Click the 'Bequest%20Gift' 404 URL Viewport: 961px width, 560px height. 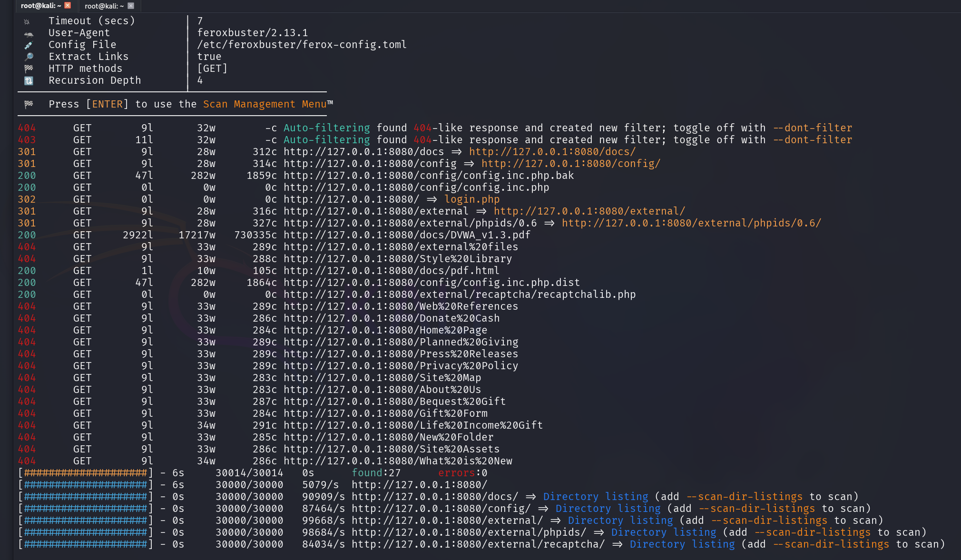click(394, 402)
